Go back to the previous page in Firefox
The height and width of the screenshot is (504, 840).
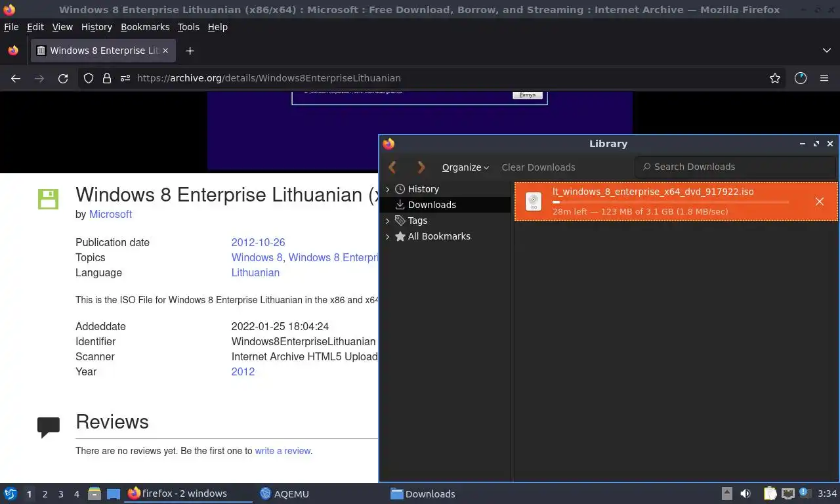(x=16, y=78)
